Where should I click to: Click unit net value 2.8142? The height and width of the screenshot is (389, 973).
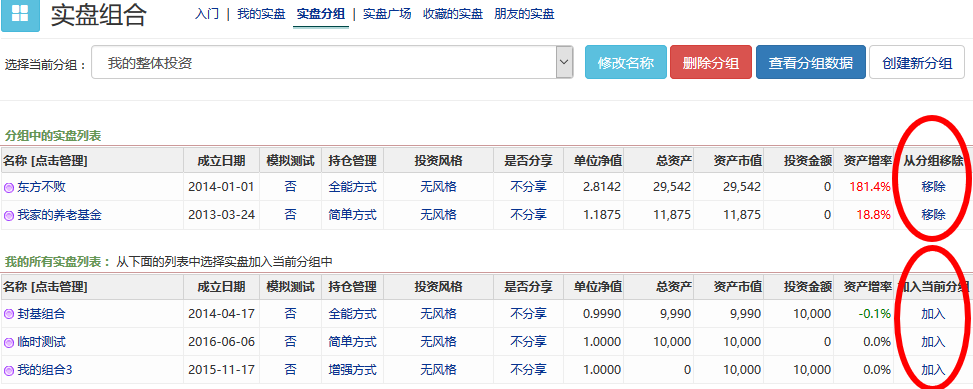click(601, 187)
